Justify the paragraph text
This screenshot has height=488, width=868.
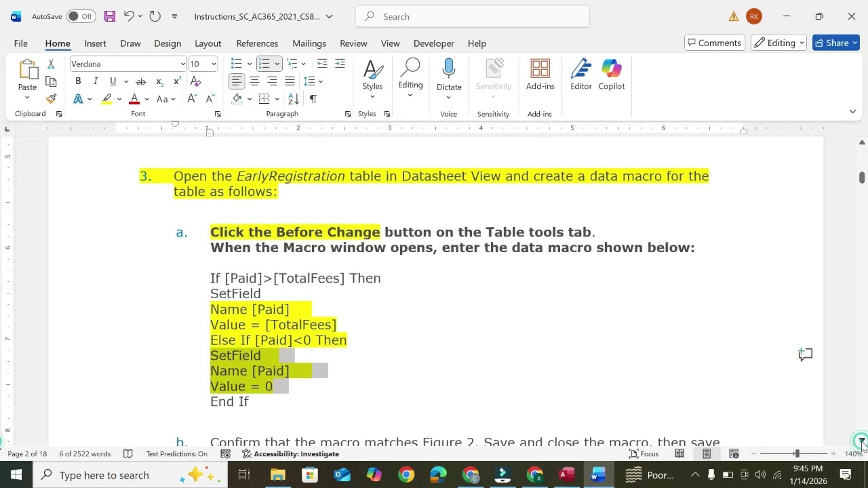pyautogui.click(x=290, y=81)
